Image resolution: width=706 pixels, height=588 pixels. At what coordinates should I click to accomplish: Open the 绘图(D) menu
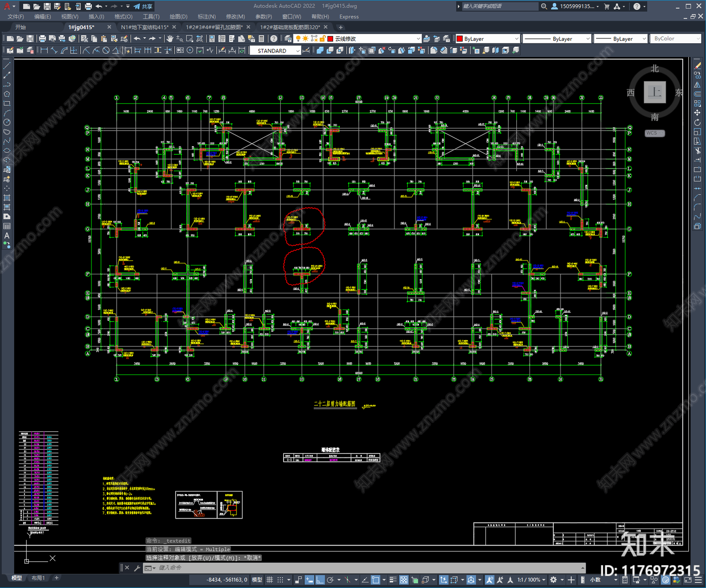click(x=178, y=17)
